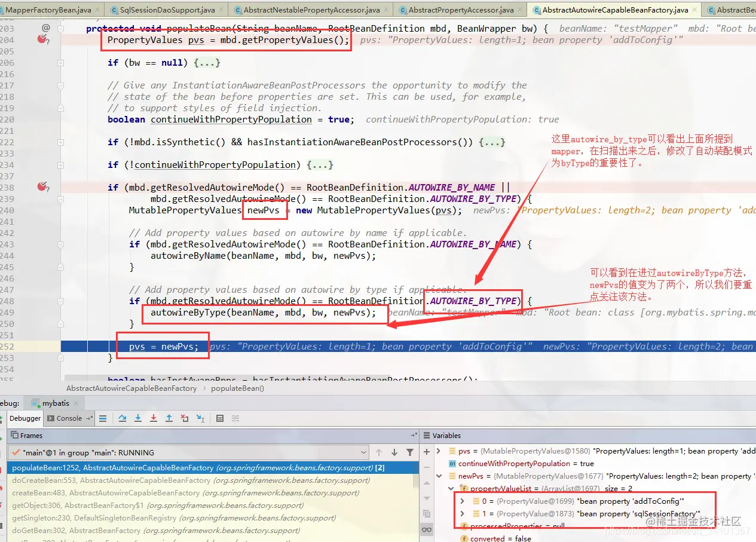Viewport: 756px width, 542px height.
Task: Click the red Force Step Into icon
Action: click(154, 418)
